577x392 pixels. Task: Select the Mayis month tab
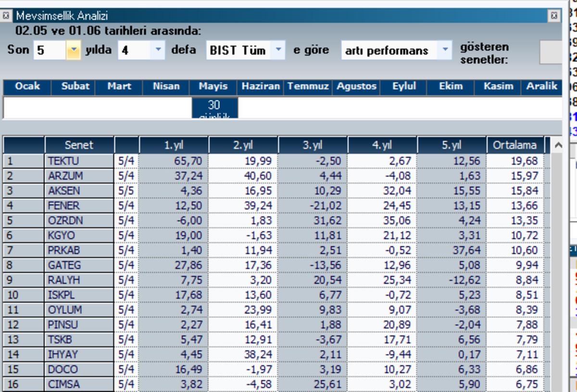coord(213,87)
